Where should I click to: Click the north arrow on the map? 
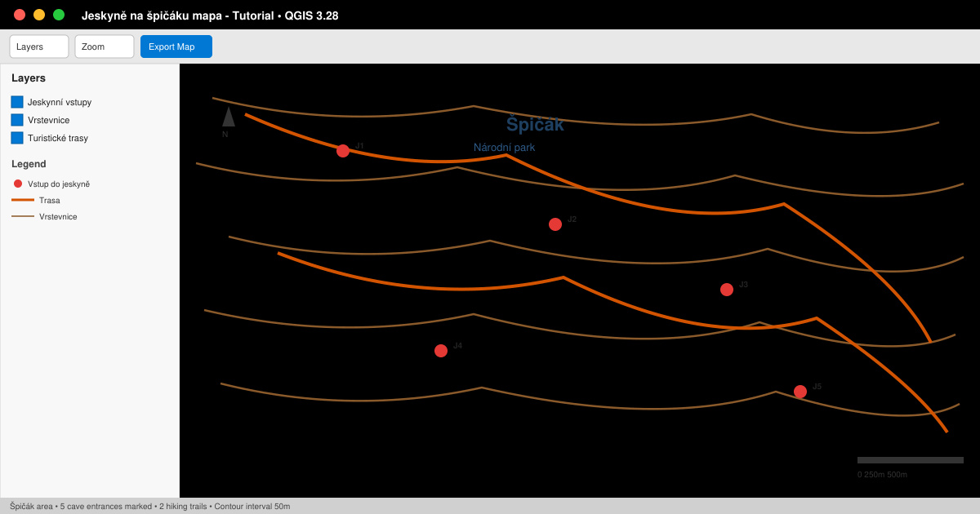pyautogui.click(x=229, y=117)
